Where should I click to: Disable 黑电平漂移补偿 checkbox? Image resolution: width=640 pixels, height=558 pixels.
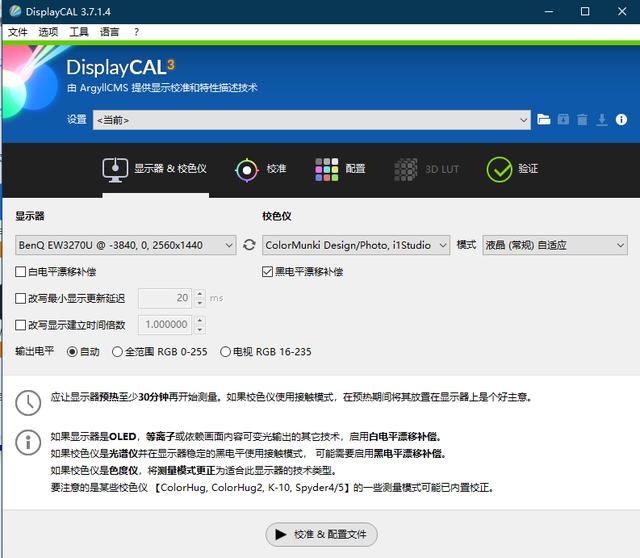click(267, 272)
